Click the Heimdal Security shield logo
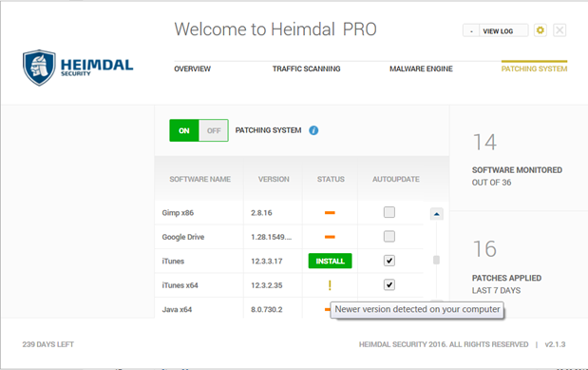The height and width of the screenshot is (370, 588). 39,68
